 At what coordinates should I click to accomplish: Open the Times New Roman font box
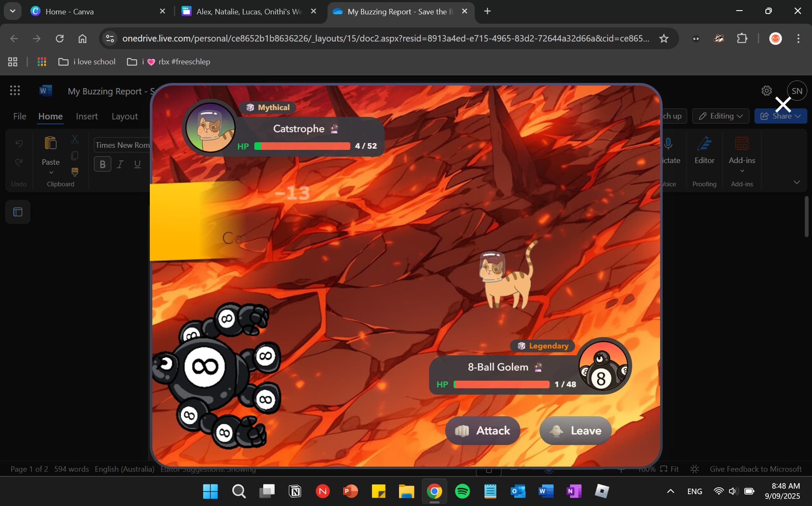pyautogui.click(x=122, y=145)
